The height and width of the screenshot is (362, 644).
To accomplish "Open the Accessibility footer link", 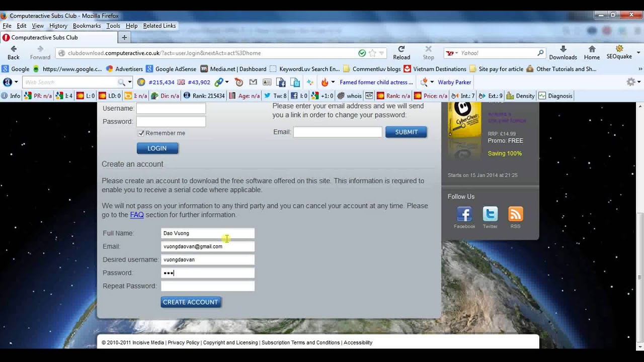I will pyautogui.click(x=358, y=342).
